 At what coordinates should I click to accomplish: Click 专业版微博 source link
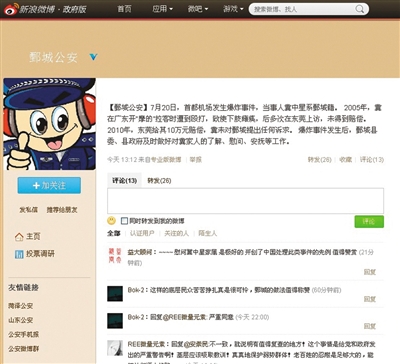click(x=166, y=160)
